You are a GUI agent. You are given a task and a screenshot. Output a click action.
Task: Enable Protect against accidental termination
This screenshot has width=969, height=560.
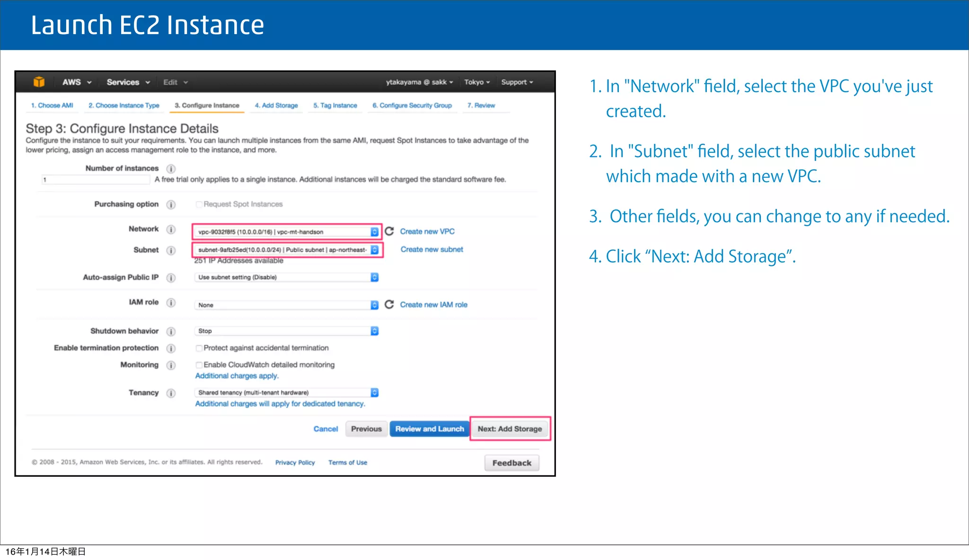199,348
